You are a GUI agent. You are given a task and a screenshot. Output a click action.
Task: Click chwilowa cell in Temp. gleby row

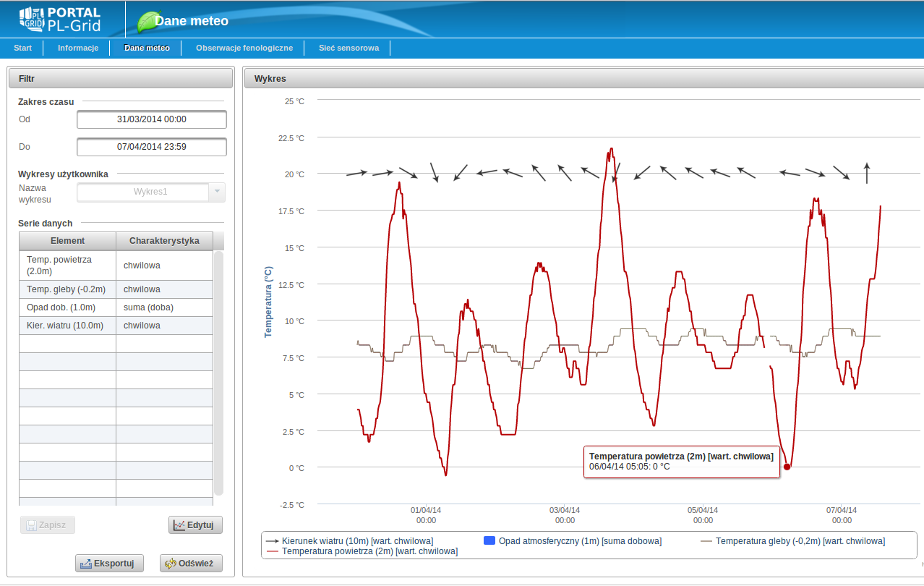(x=164, y=289)
